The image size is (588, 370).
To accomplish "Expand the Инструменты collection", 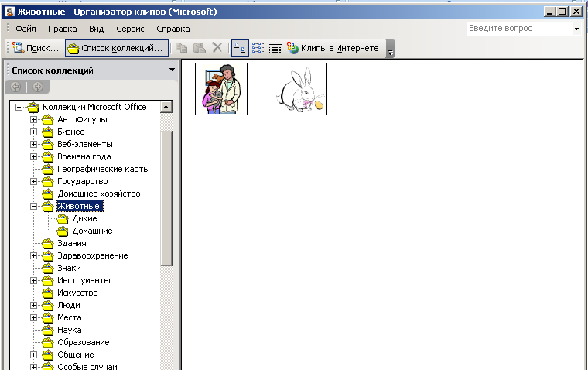I will click(x=34, y=281).
